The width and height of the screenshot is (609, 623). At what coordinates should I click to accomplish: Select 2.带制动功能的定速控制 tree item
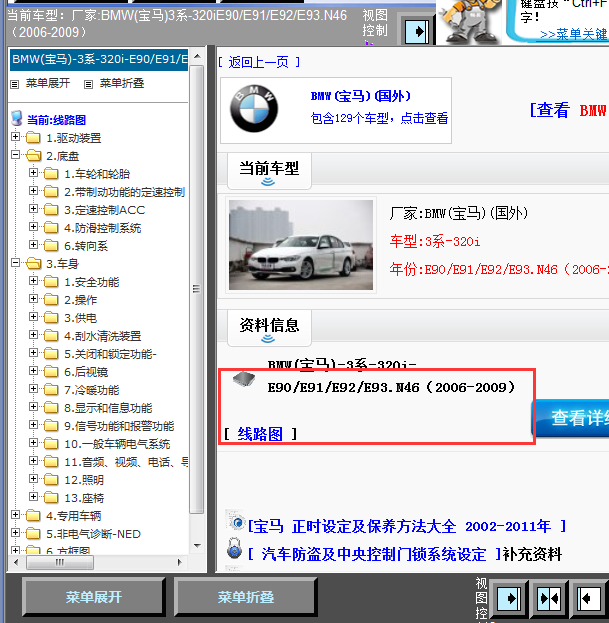click(124, 192)
